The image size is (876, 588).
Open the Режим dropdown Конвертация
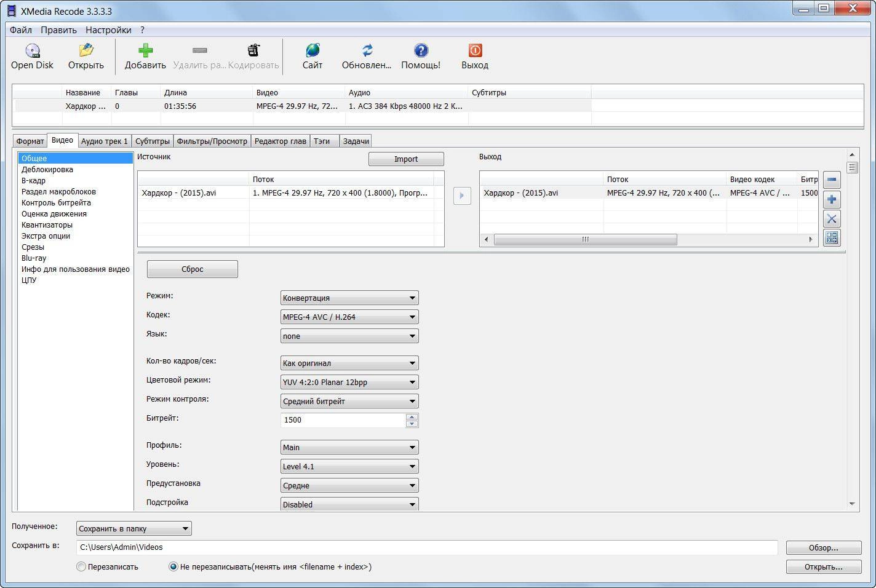tap(349, 298)
